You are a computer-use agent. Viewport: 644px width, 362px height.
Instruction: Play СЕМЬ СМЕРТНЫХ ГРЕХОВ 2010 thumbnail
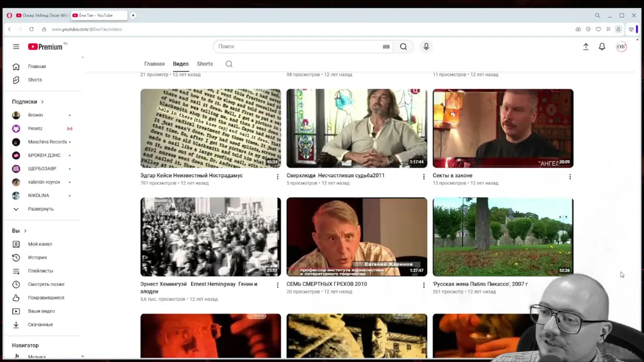(x=357, y=237)
